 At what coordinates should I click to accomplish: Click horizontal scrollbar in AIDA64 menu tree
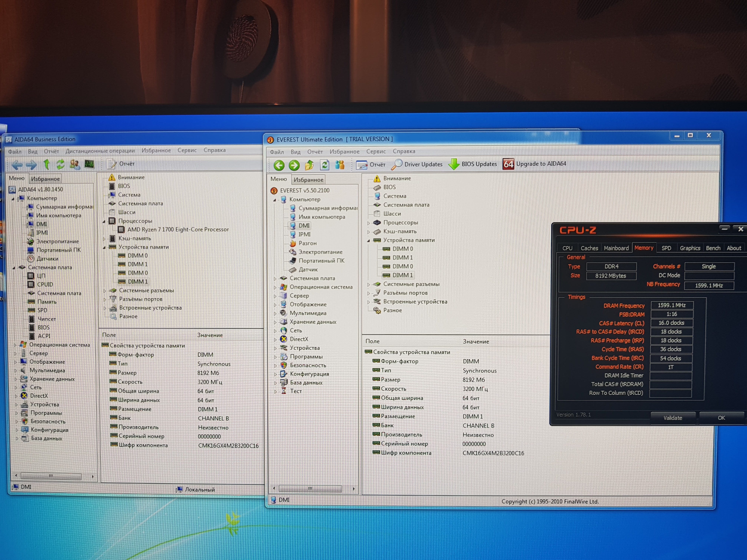(51, 476)
